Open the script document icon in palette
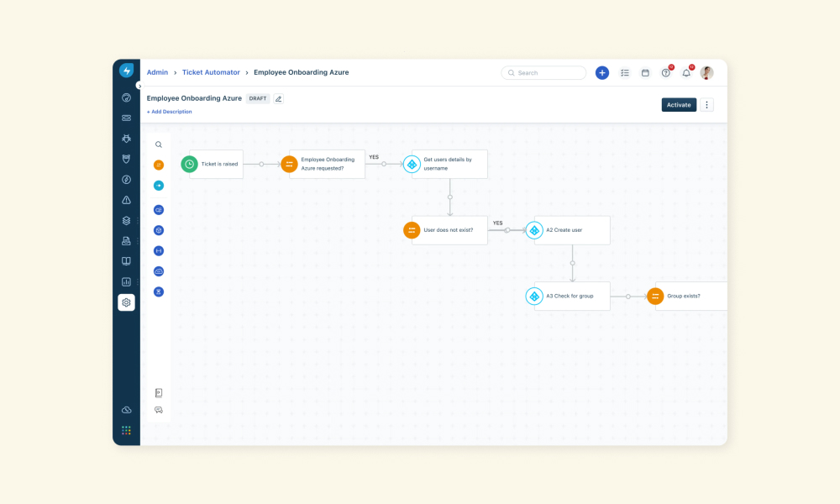 click(x=159, y=393)
